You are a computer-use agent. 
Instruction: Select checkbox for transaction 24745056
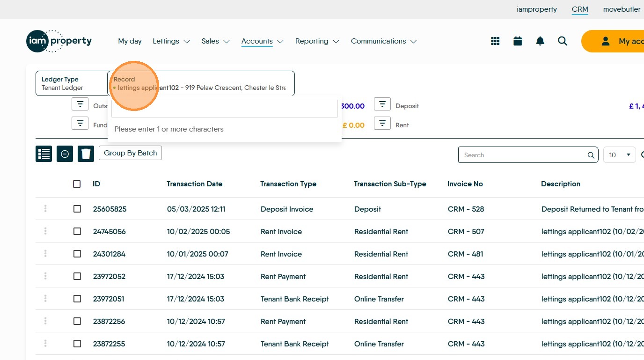click(x=77, y=231)
